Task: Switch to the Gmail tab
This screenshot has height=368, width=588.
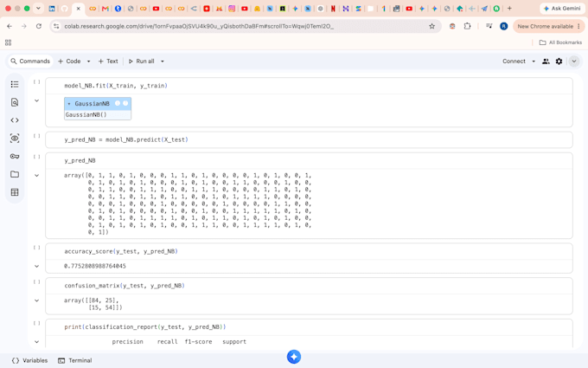Action: [x=105, y=9]
